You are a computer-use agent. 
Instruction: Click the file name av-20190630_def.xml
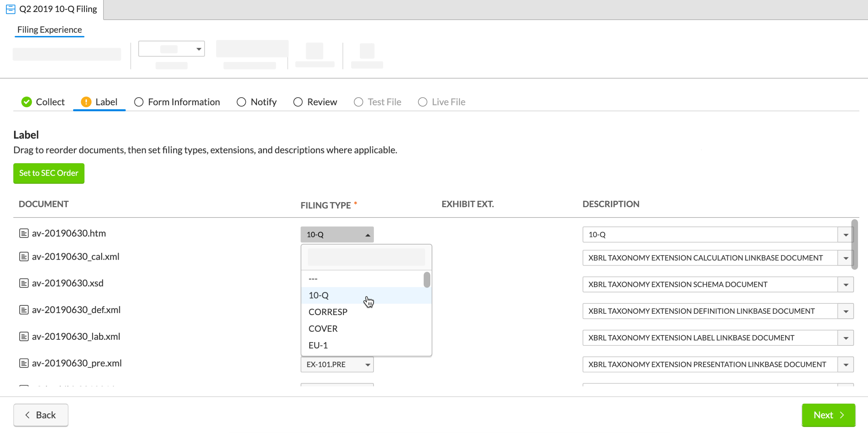[x=76, y=310]
